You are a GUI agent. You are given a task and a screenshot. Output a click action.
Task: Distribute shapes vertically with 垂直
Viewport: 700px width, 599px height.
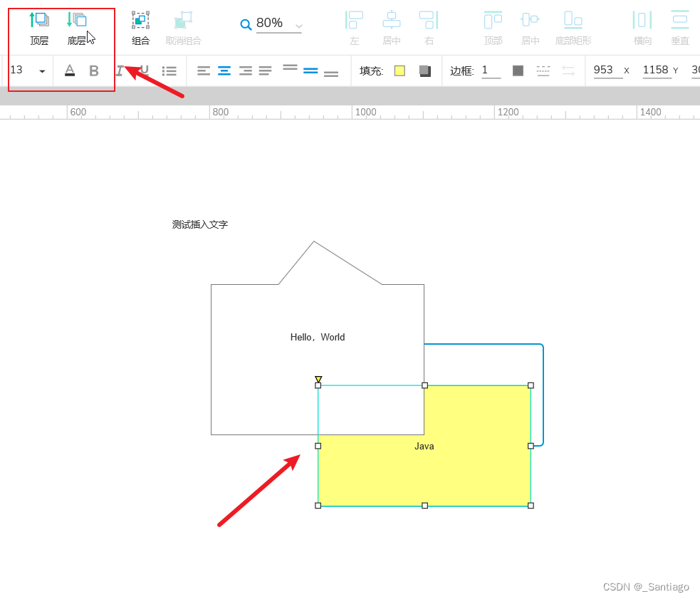(680, 28)
